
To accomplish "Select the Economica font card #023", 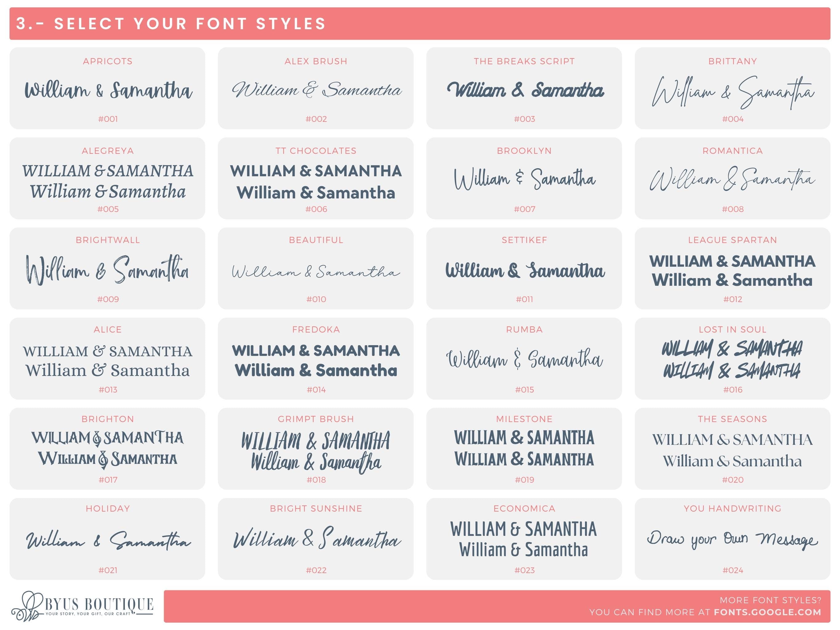I will click(x=524, y=539).
